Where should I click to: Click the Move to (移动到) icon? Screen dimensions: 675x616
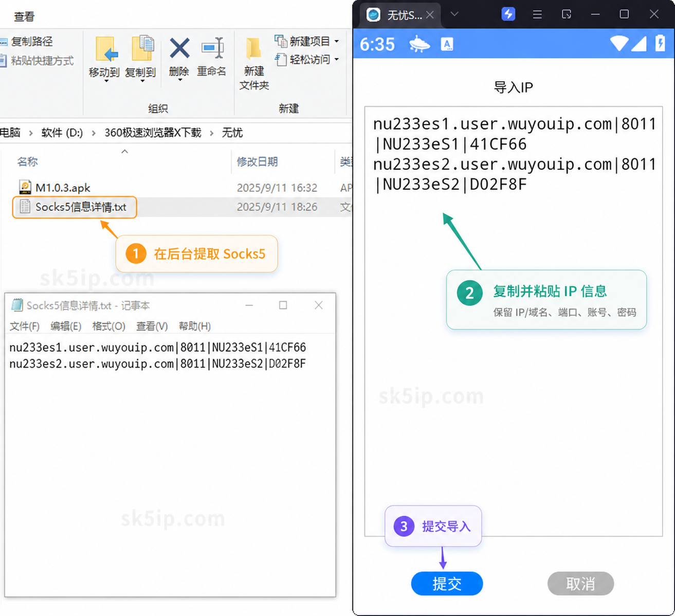[106, 50]
